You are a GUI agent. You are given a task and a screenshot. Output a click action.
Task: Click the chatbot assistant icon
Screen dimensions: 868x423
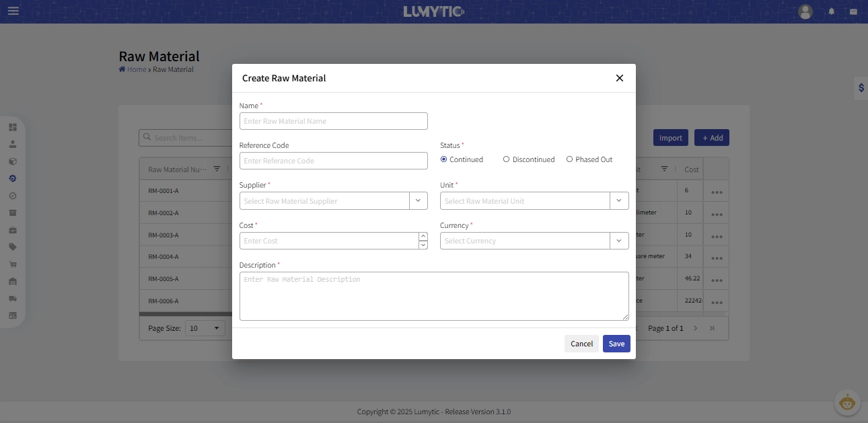pos(847,403)
